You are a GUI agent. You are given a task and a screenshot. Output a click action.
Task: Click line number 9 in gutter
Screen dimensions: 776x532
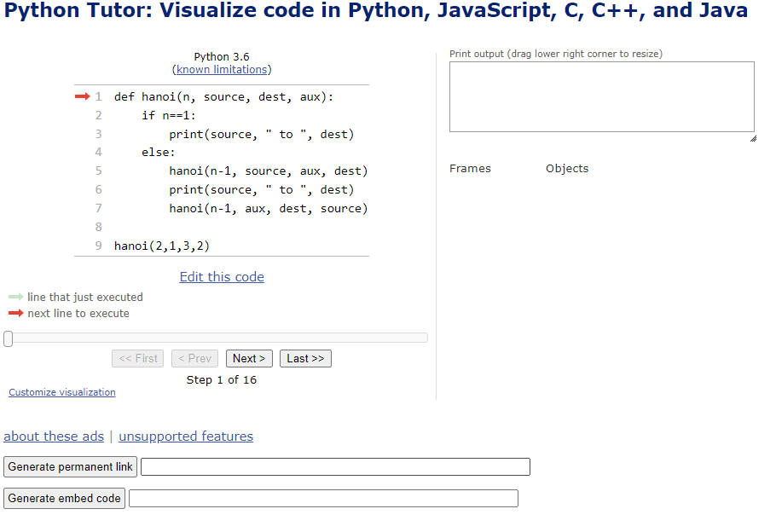[x=98, y=246]
